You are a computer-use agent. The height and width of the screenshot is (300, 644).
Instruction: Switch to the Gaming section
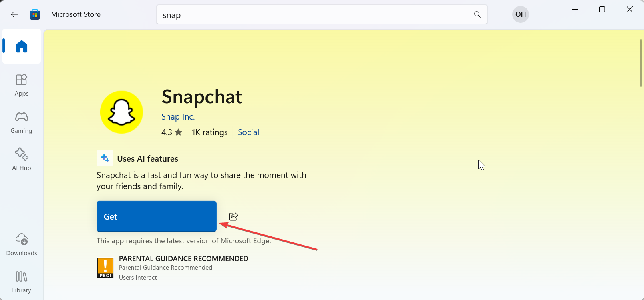point(22,122)
